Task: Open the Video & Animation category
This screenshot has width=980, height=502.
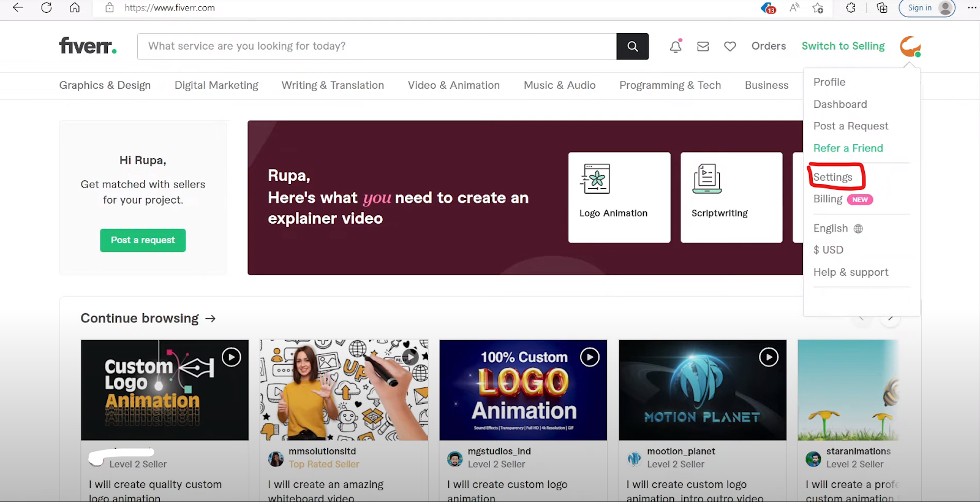Action: point(454,85)
